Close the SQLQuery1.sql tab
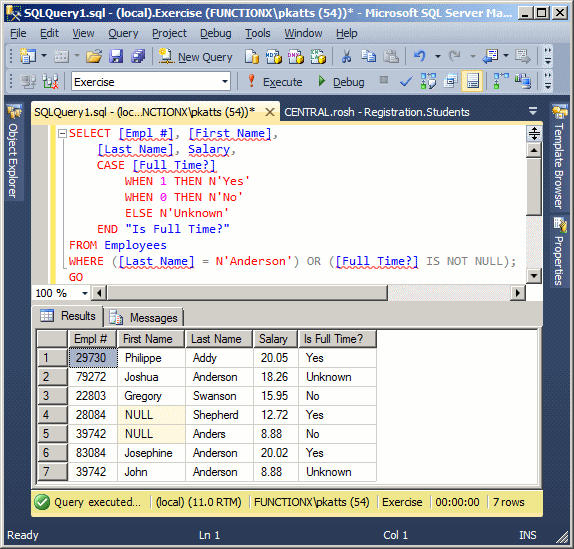This screenshot has width=574, height=549. (270, 112)
